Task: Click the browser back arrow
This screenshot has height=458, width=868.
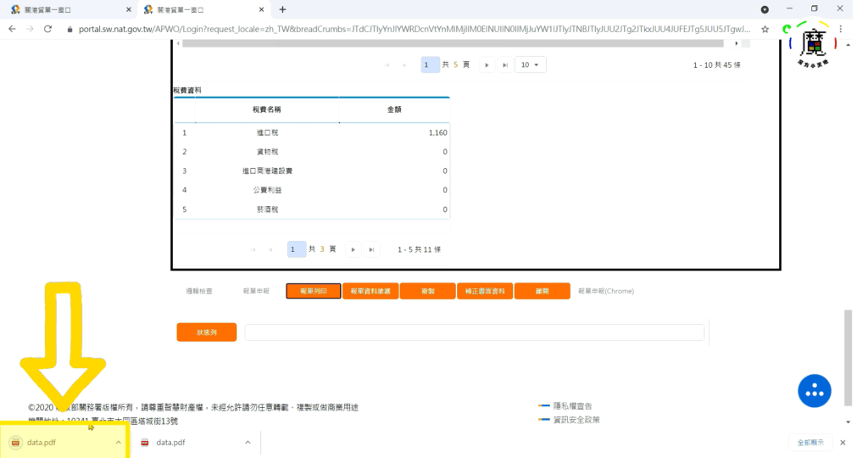Action: (12, 29)
